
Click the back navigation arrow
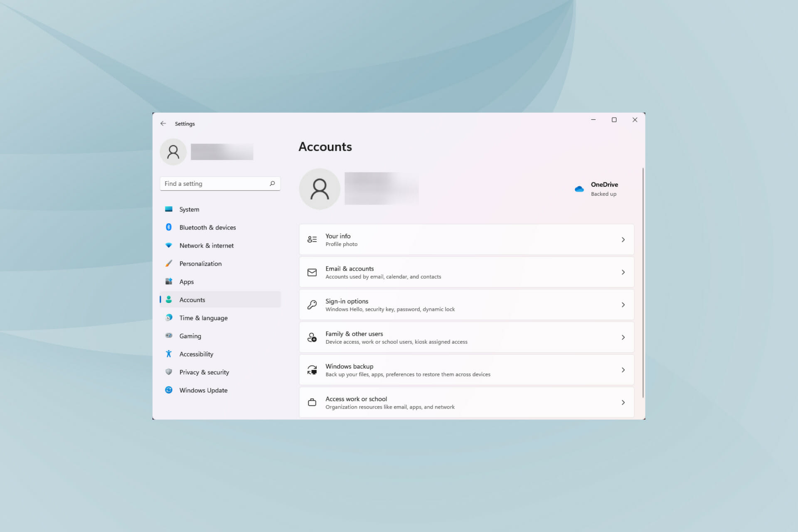pyautogui.click(x=164, y=123)
